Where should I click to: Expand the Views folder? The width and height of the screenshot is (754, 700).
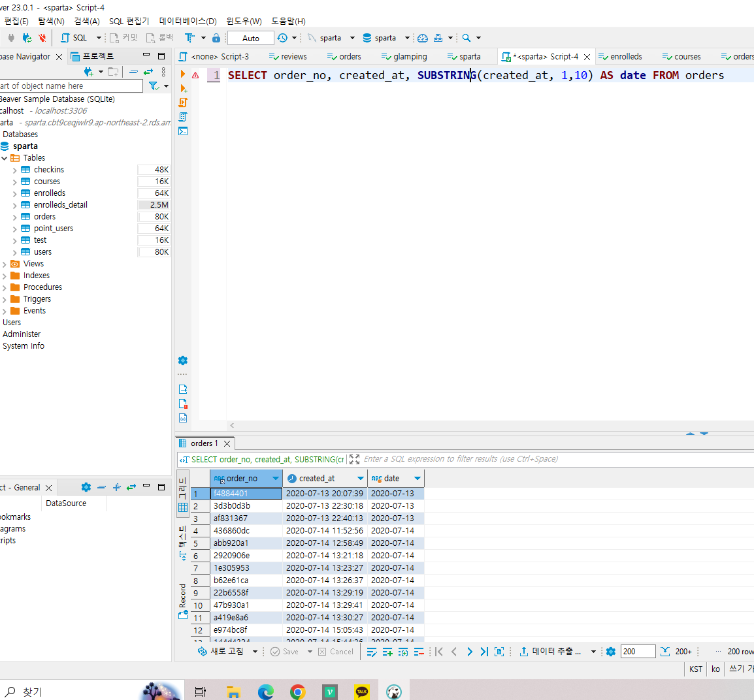(5, 264)
